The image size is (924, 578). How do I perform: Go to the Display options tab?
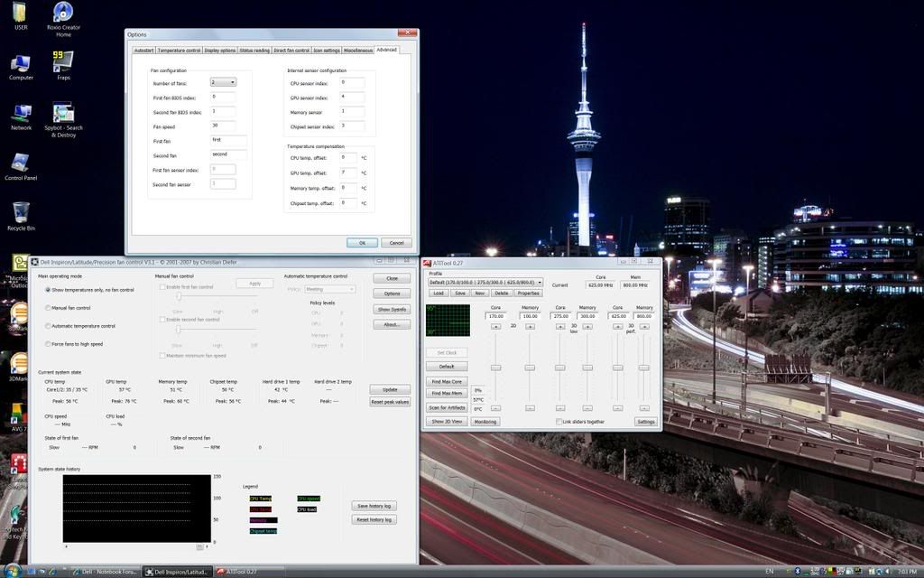220,51
